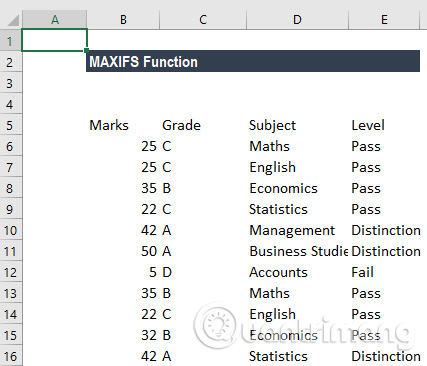The image size is (427, 366).
Task: Select column C header
Action: coord(203,19)
